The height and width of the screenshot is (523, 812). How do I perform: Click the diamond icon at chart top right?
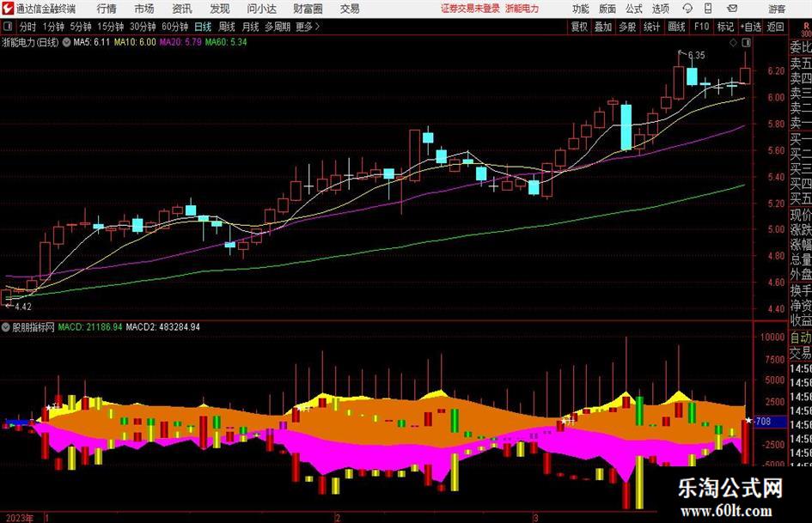click(733, 43)
